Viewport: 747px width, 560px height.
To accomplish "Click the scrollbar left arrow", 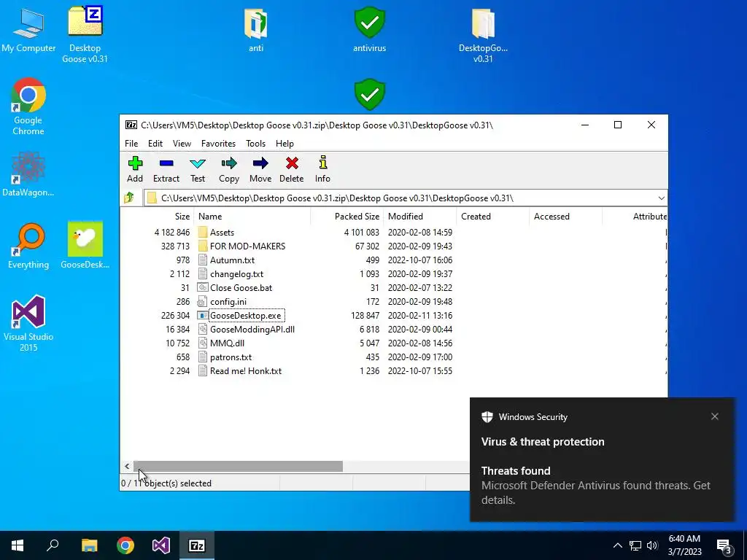I will [127, 466].
